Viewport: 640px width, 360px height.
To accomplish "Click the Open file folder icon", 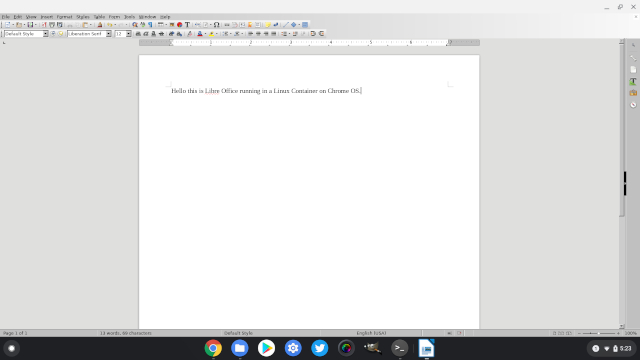I will click(x=19, y=24).
